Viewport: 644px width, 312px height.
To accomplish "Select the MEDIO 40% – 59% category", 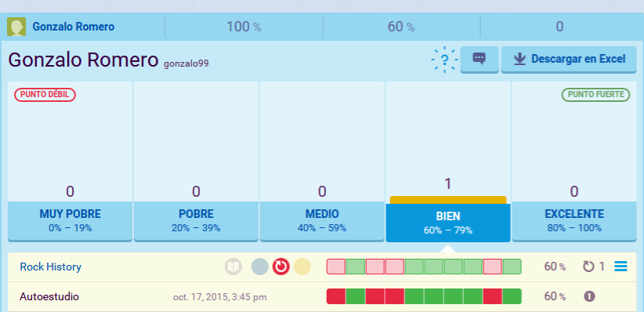I will tap(322, 221).
